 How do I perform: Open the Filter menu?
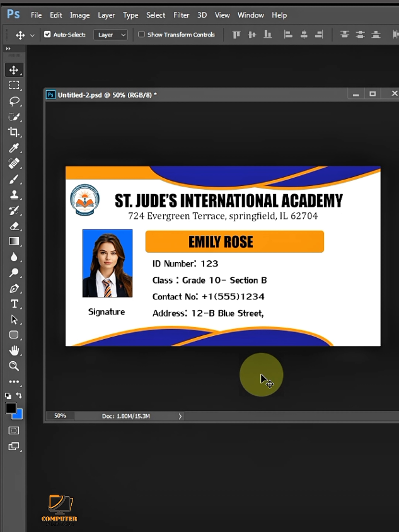coord(182,15)
